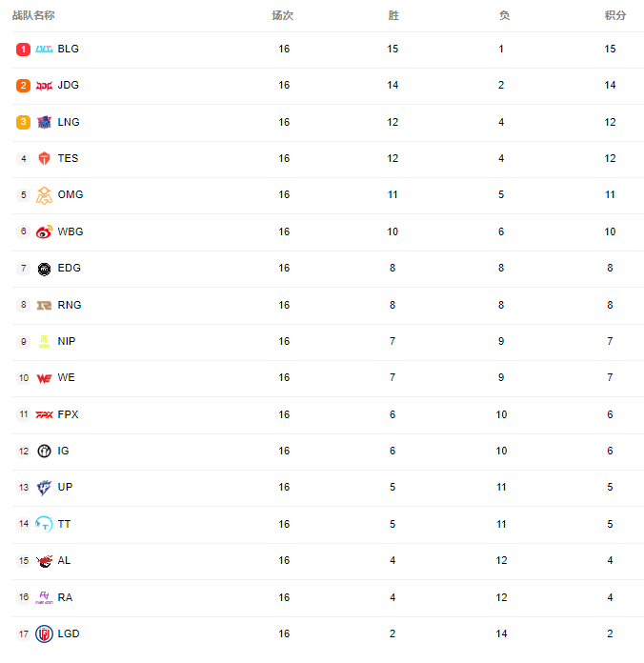The image size is (644, 663).
Task: Open the NIP team name
Action: (x=67, y=341)
